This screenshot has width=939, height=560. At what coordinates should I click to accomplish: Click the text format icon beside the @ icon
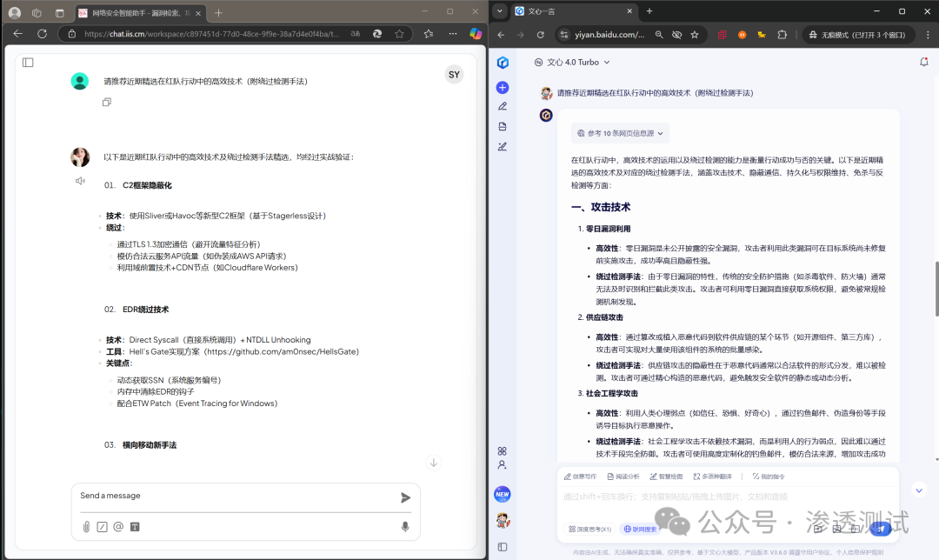pyautogui.click(x=135, y=527)
